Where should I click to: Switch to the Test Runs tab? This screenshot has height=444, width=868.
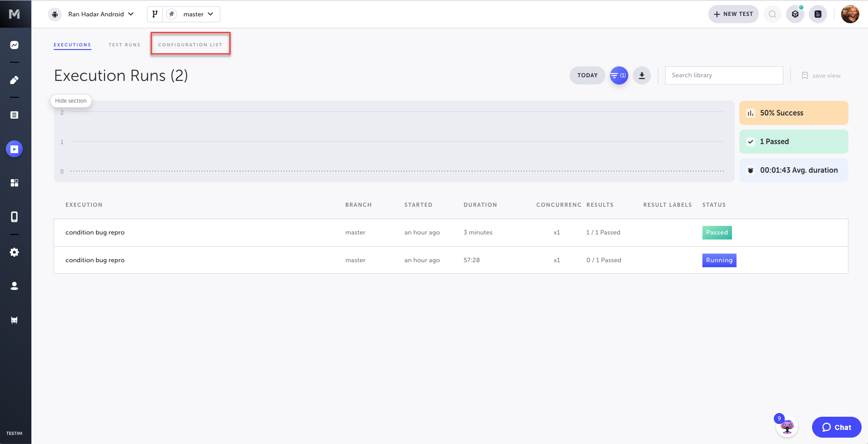click(x=125, y=45)
